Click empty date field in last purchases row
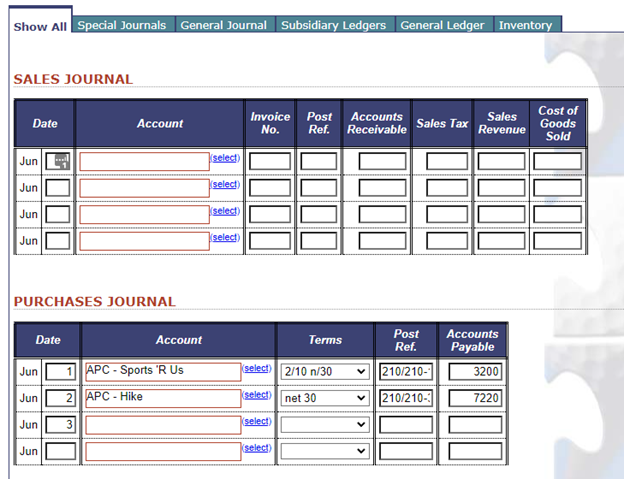The image size is (624, 479). pyautogui.click(x=60, y=451)
